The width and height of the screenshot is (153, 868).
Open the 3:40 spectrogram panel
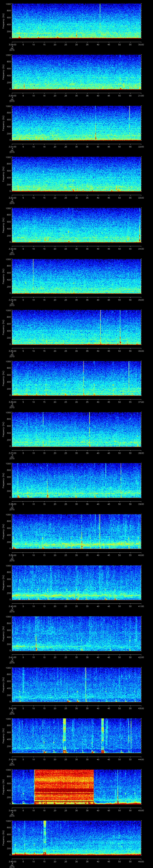[x=76, y=583]
